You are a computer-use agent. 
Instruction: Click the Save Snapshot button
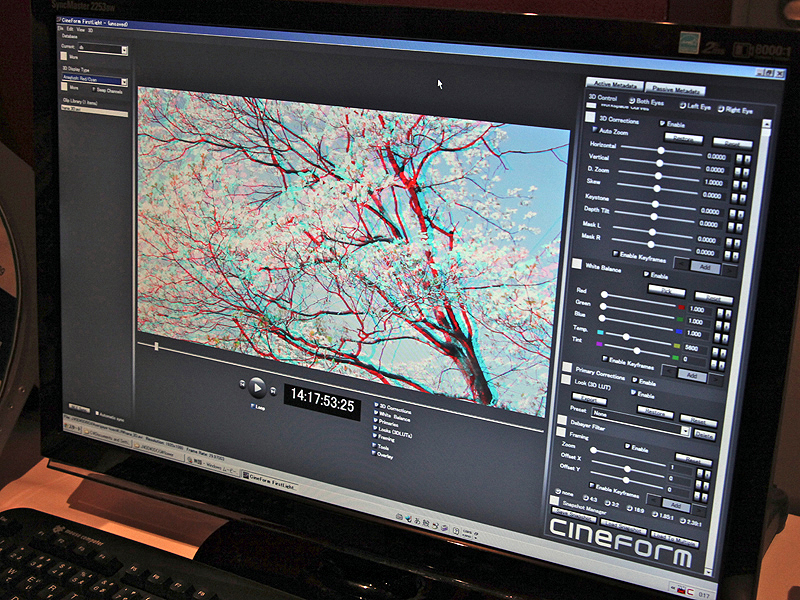(574, 516)
